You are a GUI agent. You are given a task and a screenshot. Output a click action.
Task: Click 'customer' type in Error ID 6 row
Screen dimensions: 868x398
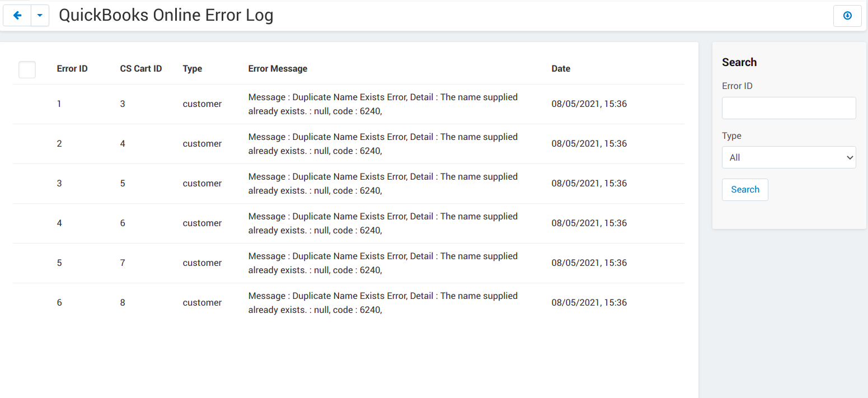[x=202, y=303]
